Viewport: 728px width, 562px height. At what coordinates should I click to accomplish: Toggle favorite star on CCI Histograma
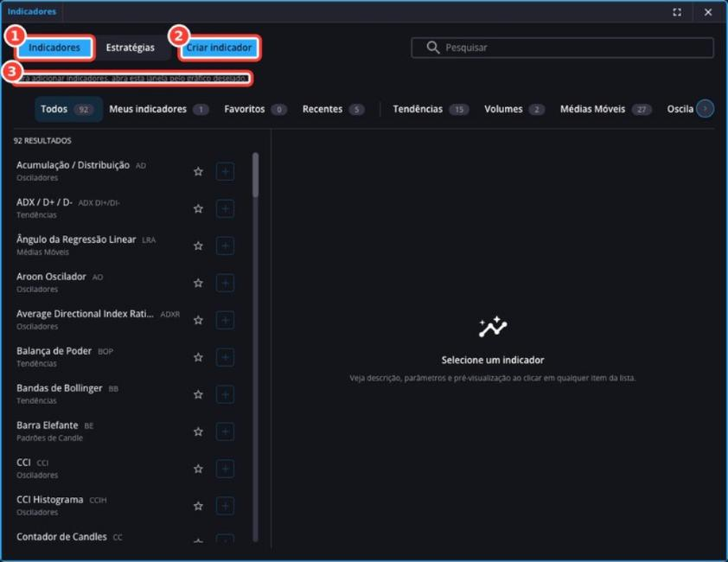198,506
